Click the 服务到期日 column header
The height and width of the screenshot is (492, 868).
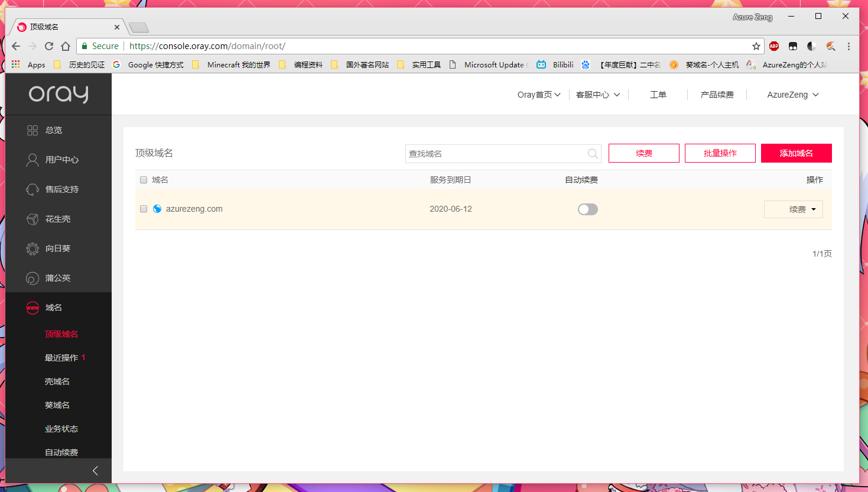coord(450,180)
